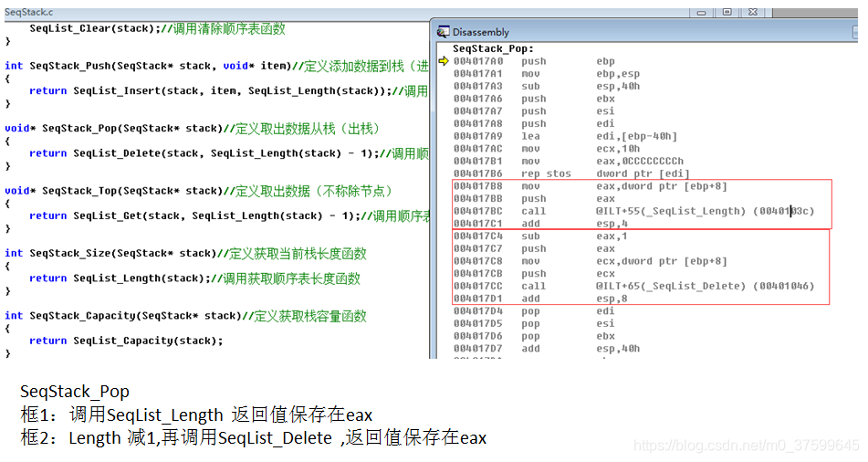Click the SeqStack_Capacity function declaration
Viewport: 868px width, 462px height.
tap(123, 316)
